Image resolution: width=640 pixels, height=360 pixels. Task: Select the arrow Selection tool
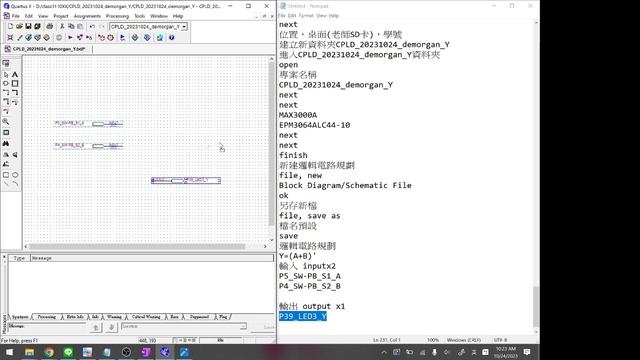[6, 74]
